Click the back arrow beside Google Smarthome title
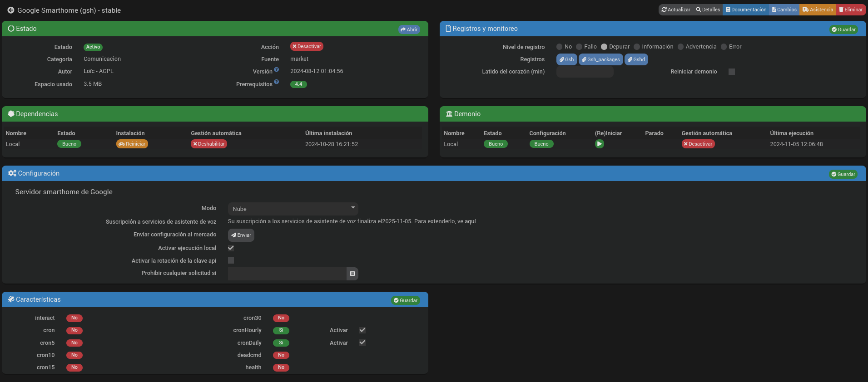Viewport: 868px width, 382px height. pyautogui.click(x=10, y=10)
